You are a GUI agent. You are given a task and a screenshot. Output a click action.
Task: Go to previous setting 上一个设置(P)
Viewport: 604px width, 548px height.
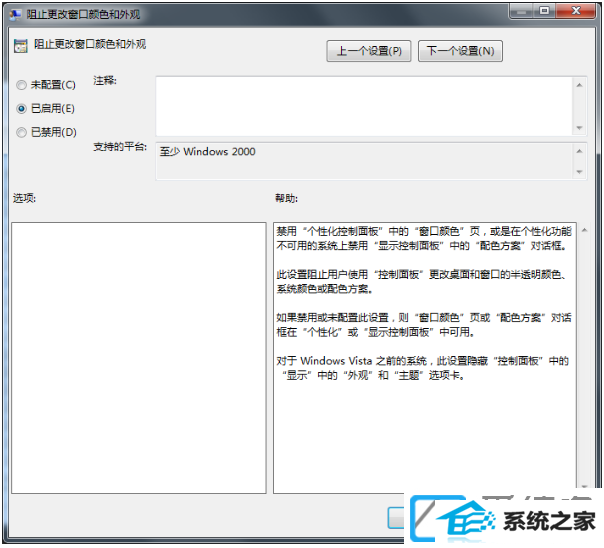click(369, 51)
